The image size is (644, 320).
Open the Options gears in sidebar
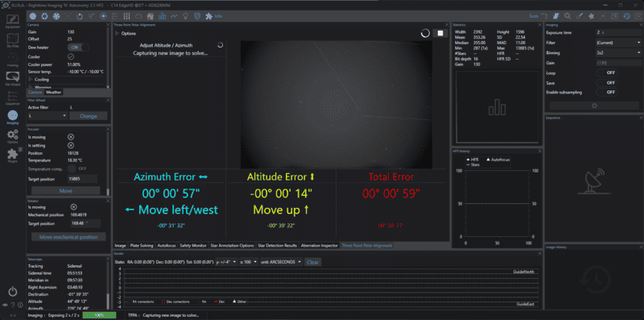click(x=13, y=135)
